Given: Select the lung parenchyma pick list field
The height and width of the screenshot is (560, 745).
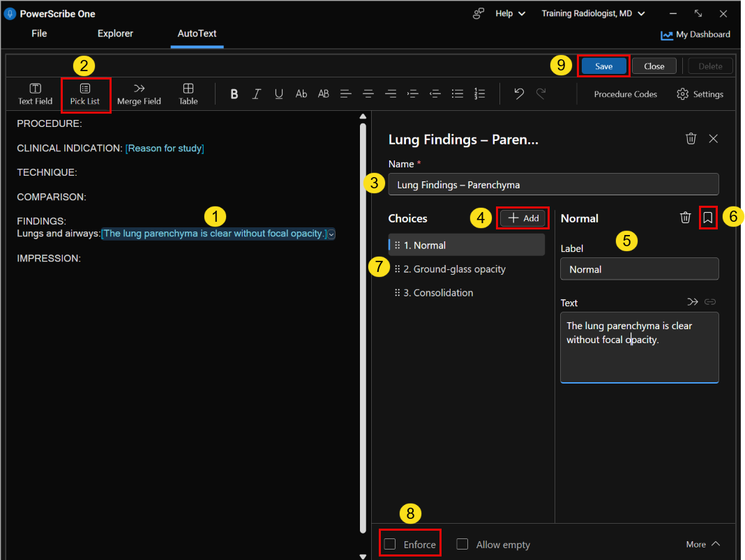Looking at the screenshot, I should tap(214, 234).
